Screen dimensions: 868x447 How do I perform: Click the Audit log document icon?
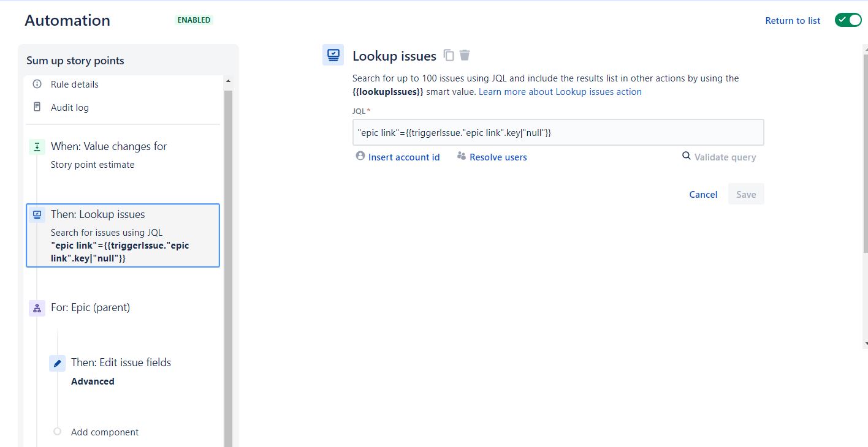37,107
